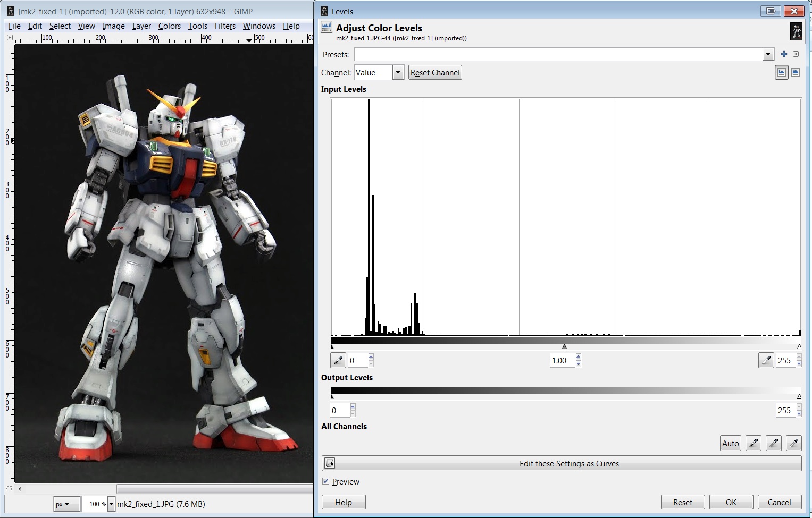Click the Help button in Levels dialog
Screen dimensions: 812x518
(x=344, y=502)
